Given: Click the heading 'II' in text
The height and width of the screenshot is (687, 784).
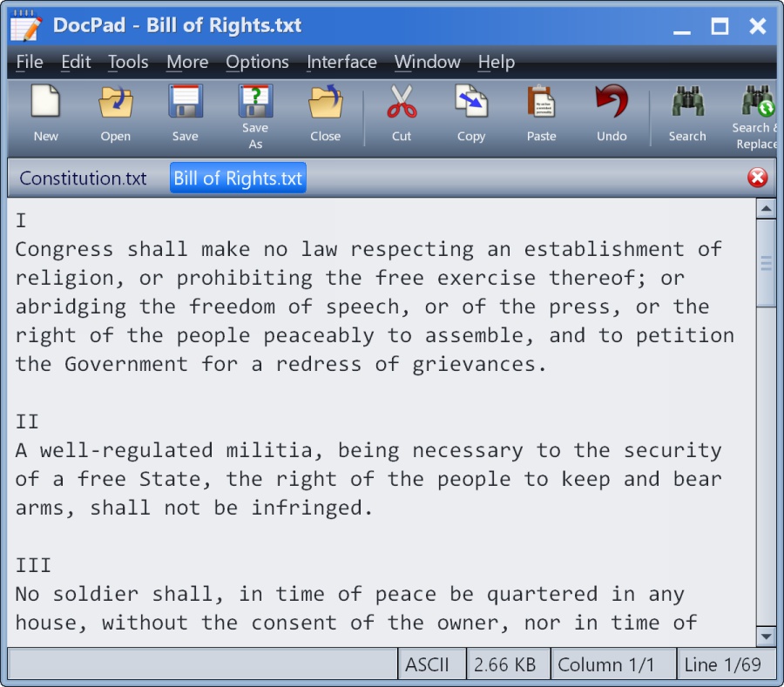Looking at the screenshot, I should (27, 421).
